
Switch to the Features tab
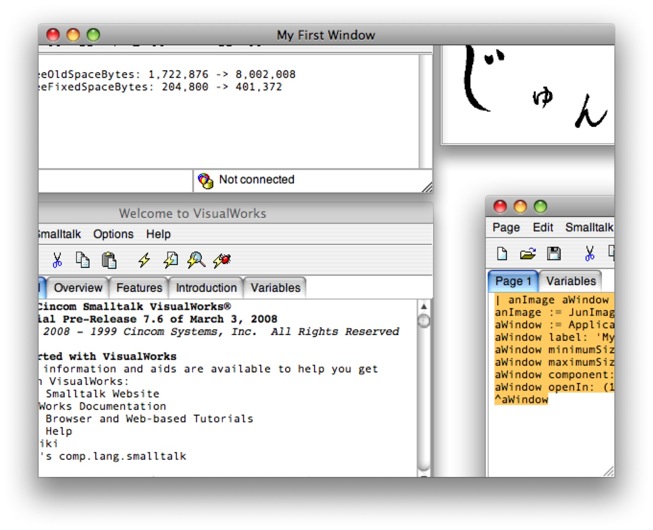click(139, 288)
